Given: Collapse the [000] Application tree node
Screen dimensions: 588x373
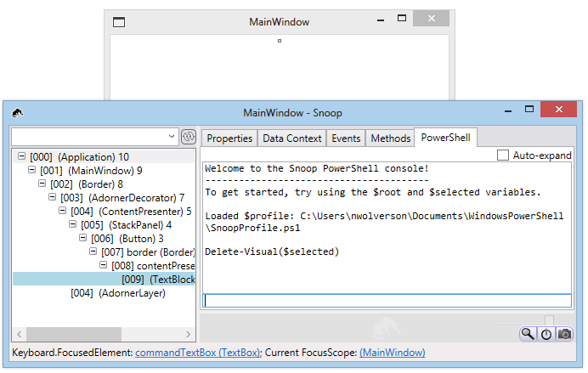Looking at the screenshot, I should (22, 157).
